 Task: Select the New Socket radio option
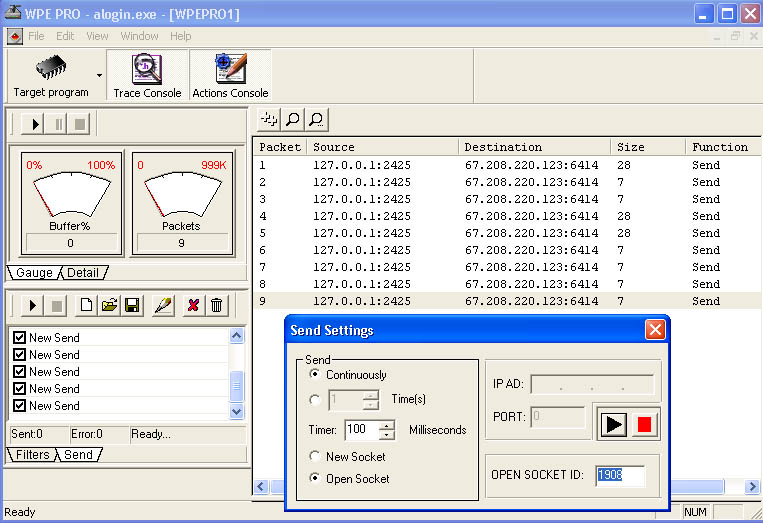pyautogui.click(x=315, y=456)
